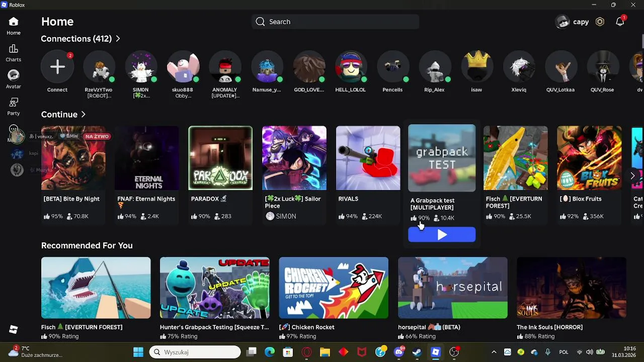Viewport: 644px width, 362px height.
Task: Open GOD_LOVE's connection avatar
Action: pos(309,67)
